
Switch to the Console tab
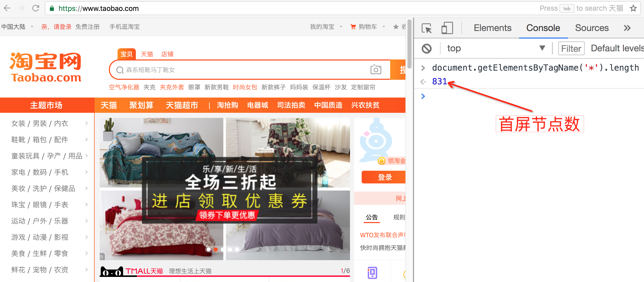click(543, 28)
